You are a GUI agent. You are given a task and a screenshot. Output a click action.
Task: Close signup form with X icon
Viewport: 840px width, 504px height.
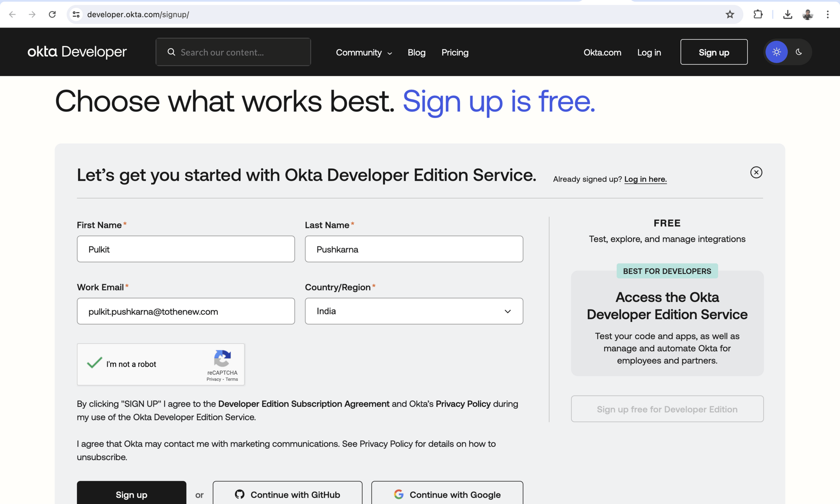tap(756, 172)
